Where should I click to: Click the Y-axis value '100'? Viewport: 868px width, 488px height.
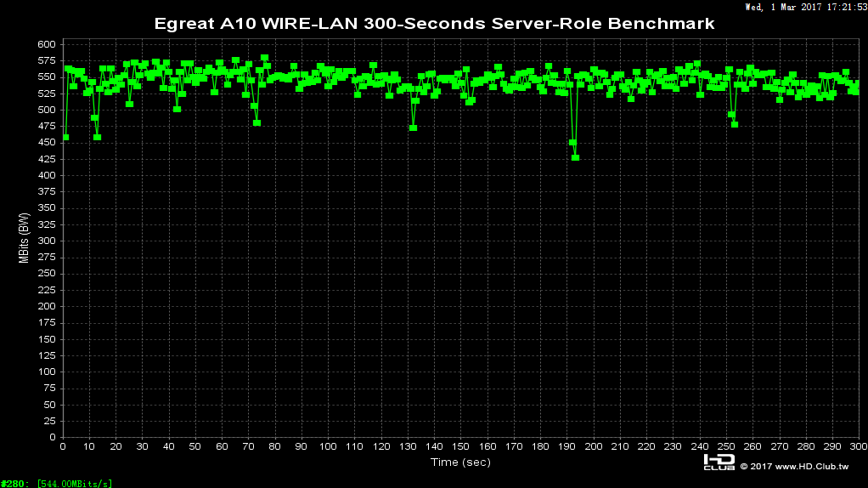pos(47,372)
